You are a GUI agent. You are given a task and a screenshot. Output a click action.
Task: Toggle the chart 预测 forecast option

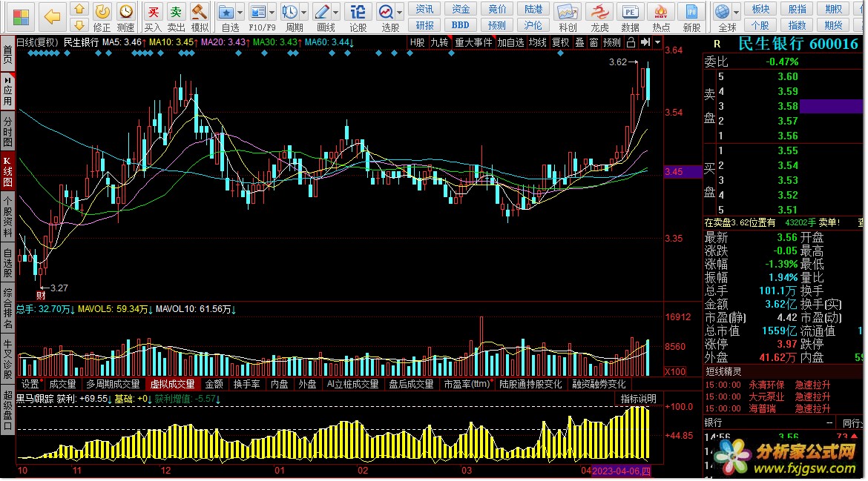point(612,42)
